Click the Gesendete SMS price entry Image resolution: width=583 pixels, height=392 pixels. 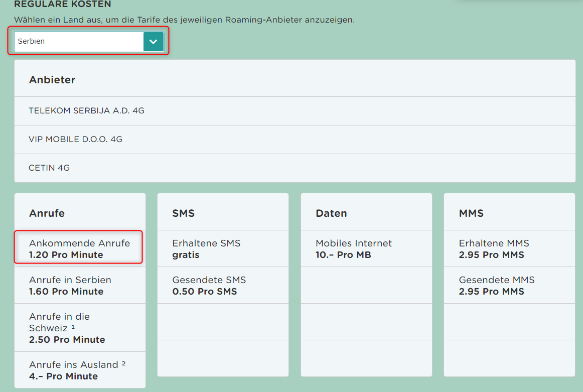209,286
